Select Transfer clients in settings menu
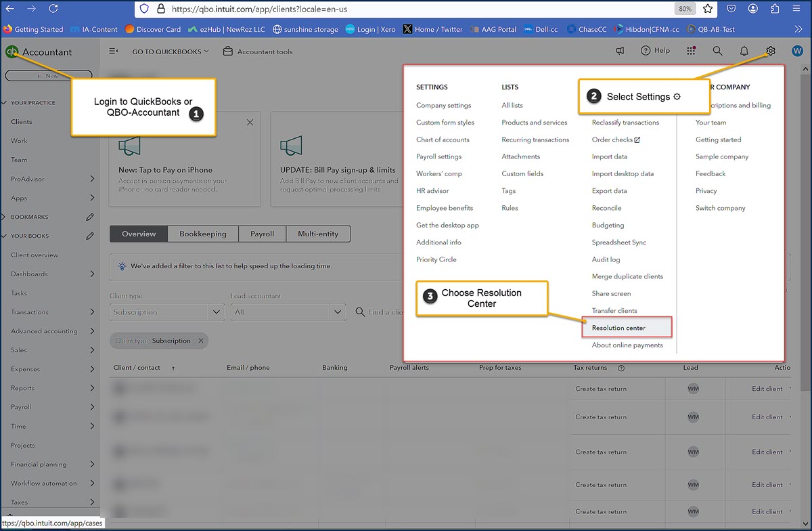This screenshot has height=531, width=812. coord(614,311)
